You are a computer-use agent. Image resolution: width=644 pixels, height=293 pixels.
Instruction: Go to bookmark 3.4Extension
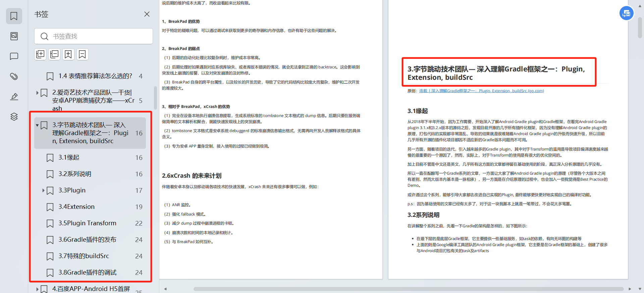click(x=76, y=207)
